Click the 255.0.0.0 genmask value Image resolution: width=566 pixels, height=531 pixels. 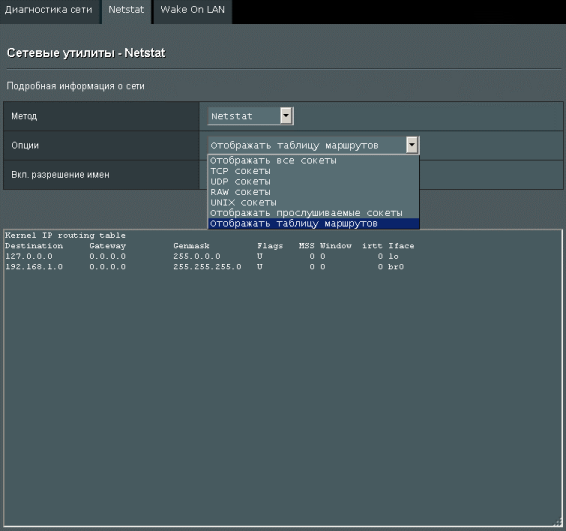(x=197, y=256)
